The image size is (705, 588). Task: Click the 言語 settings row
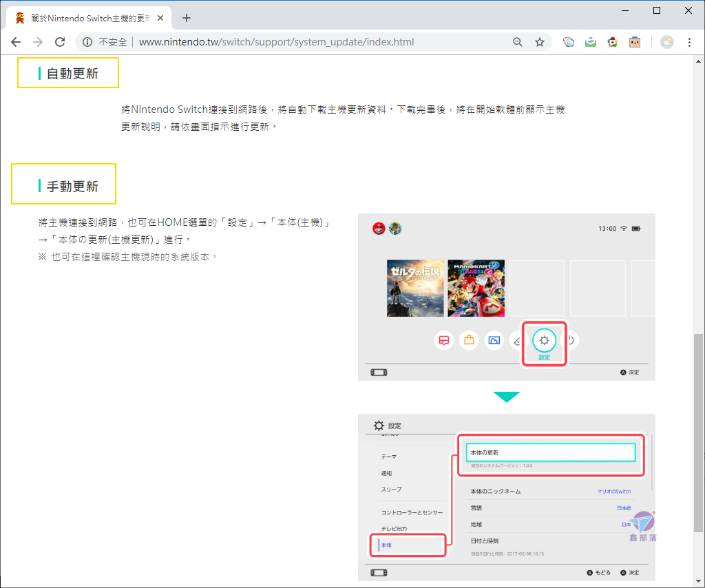click(x=551, y=508)
